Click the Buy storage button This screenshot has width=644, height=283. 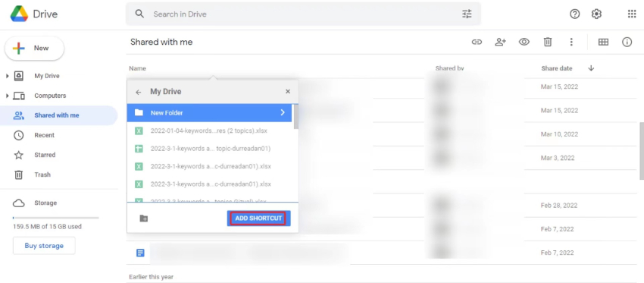[x=44, y=246]
